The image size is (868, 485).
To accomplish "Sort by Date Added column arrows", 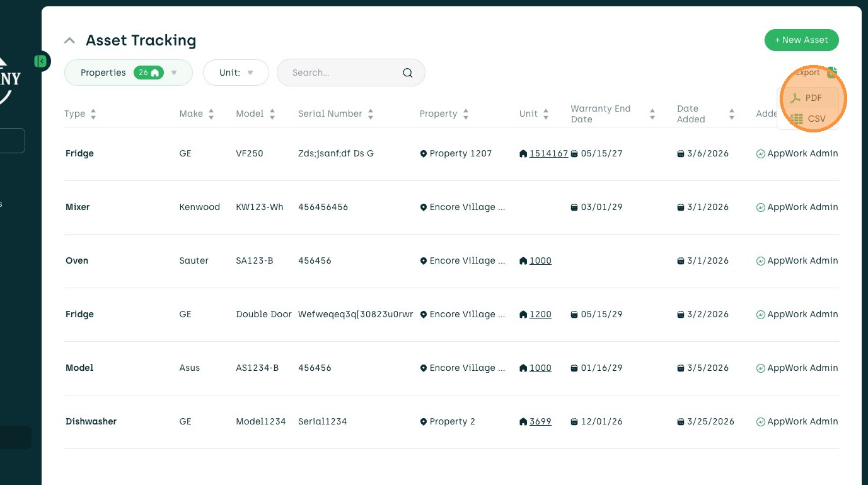I will 732,114.
